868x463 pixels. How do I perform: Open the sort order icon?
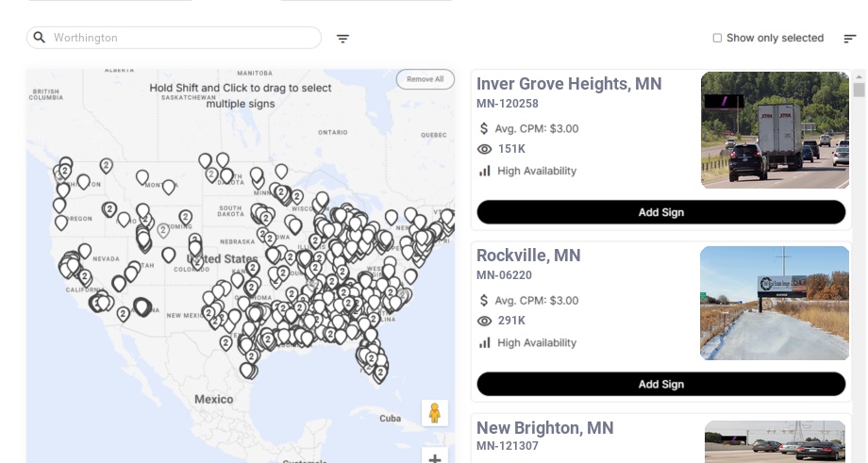[x=850, y=39]
